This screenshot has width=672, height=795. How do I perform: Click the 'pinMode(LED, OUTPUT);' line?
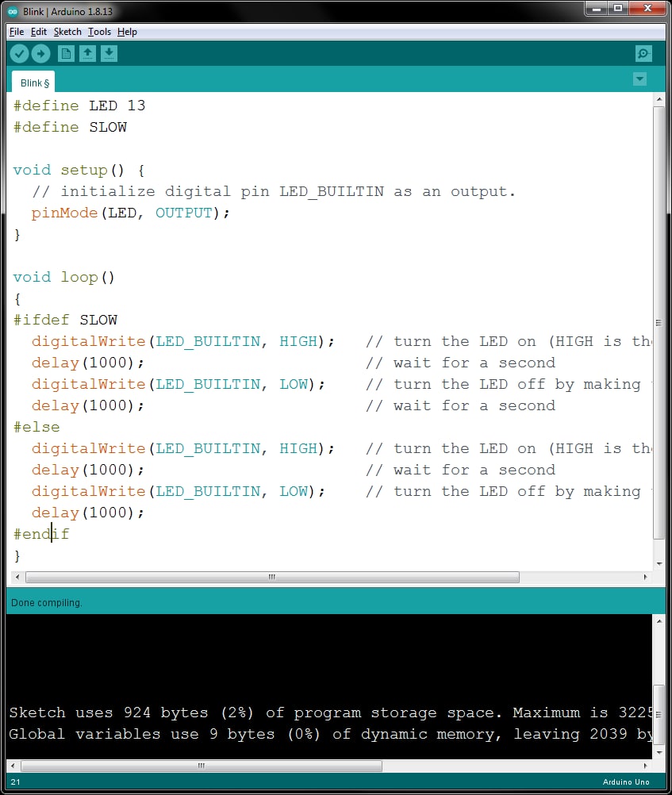130,213
